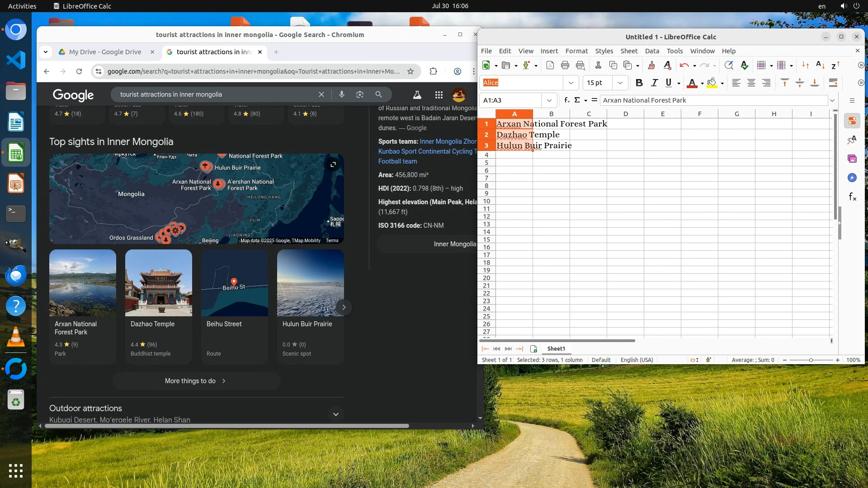Click the Dazhao Temple photo thumbnail

[x=159, y=283]
